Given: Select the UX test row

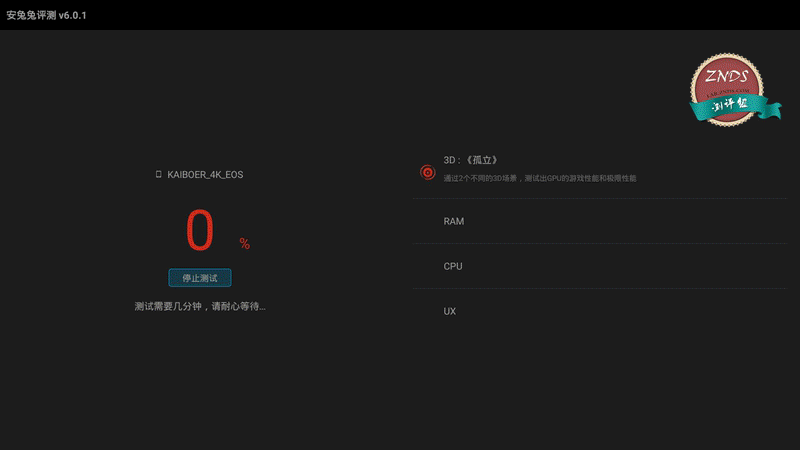Looking at the screenshot, I should point(600,311).
